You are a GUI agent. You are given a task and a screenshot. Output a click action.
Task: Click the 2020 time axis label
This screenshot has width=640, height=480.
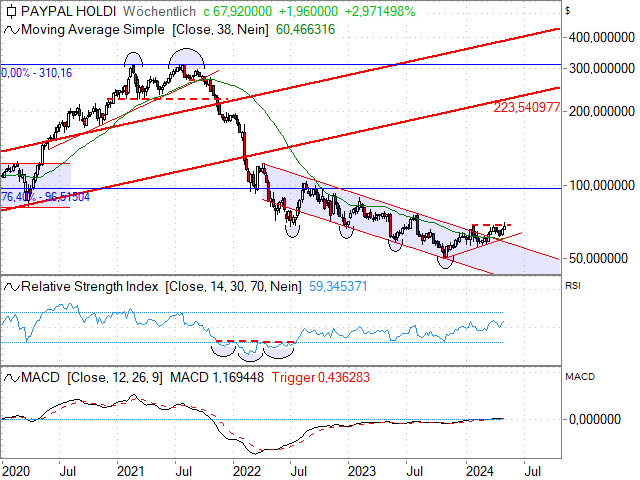tap(15, 471)
